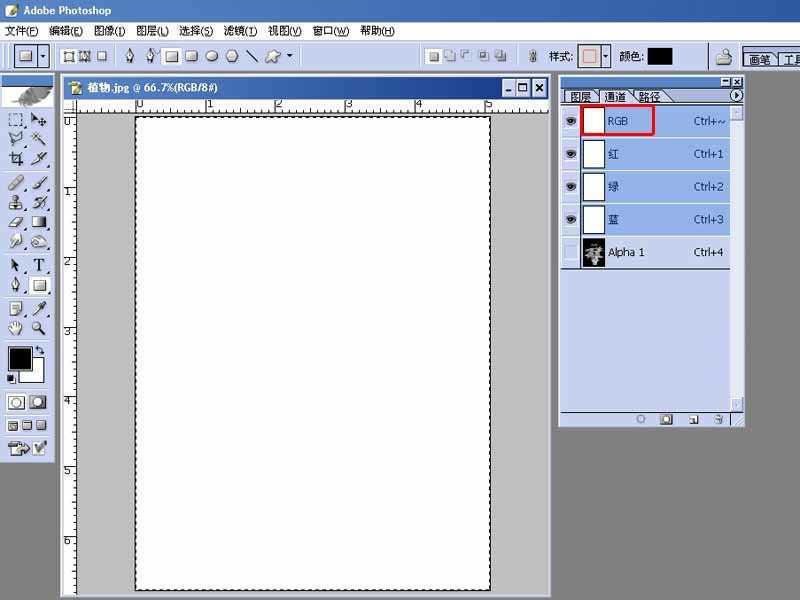Screen dimensions: 800x600
Task: Toggle visibility of the 蓝 channel
Action: pyautogui.click(x=571, y=219)
